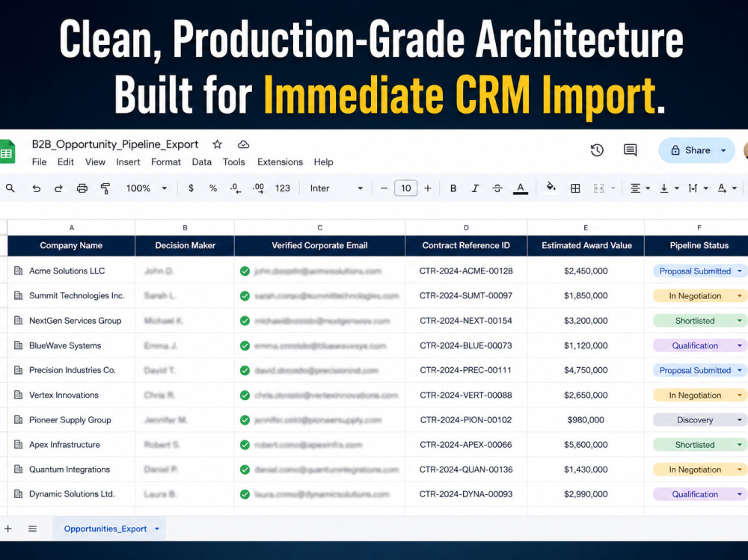Rename the B2B_Opportunity_Pipeline_Export title
Image resolution: width=748 pixels, height=560 pixels.
(115, 144)
